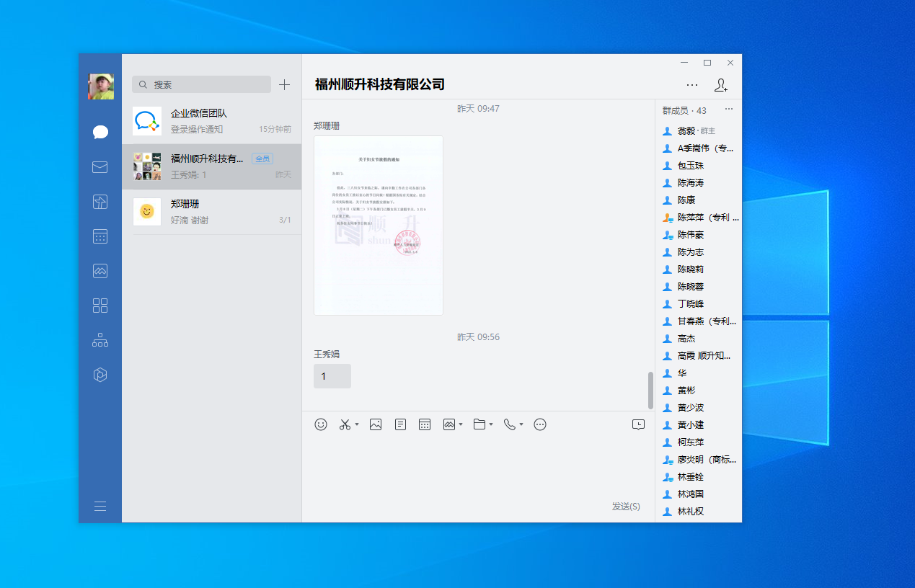915x588 pixels.
Task: Expand the phone call dropdown arrow
Action: click(x=521, y=425)
